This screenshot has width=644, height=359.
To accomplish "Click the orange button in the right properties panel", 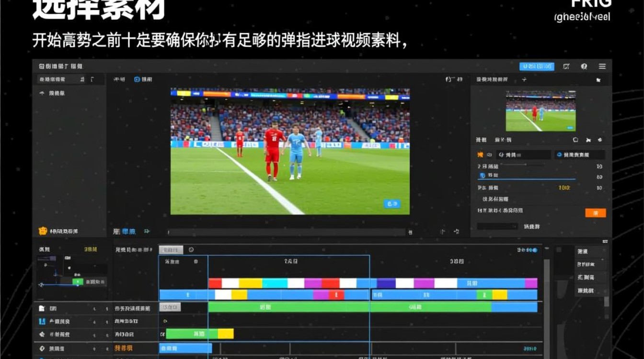I will (x=596, y=213).
